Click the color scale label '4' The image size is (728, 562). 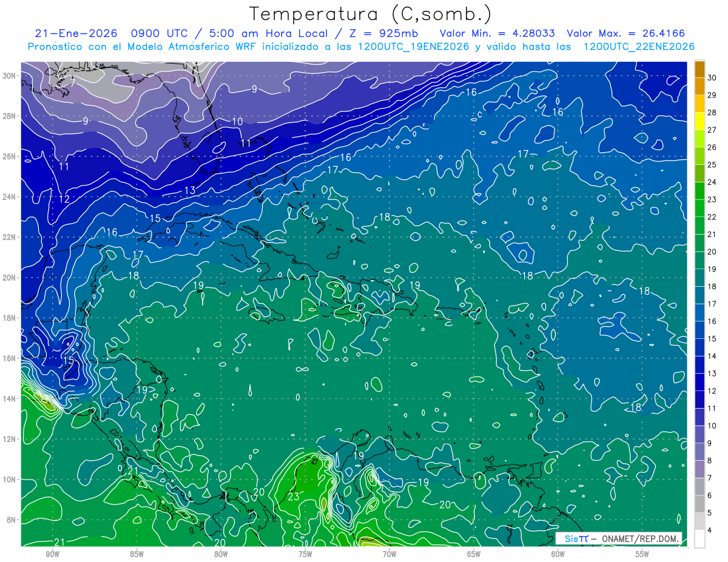(710, 530)
